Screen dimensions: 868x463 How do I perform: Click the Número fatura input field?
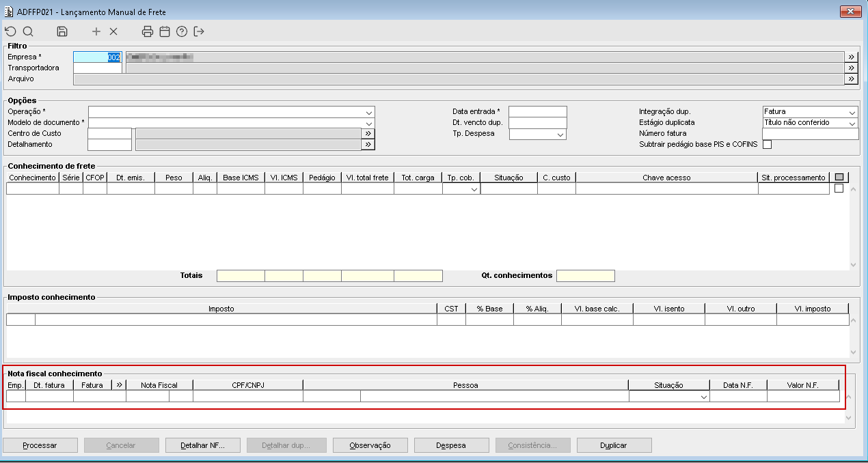coord(810,134)
